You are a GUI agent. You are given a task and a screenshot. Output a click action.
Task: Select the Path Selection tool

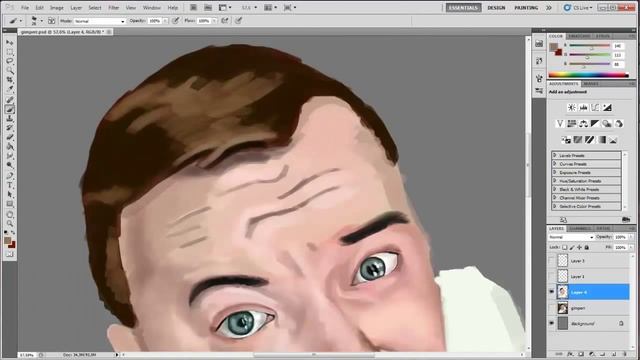click(x=10, y=195)
